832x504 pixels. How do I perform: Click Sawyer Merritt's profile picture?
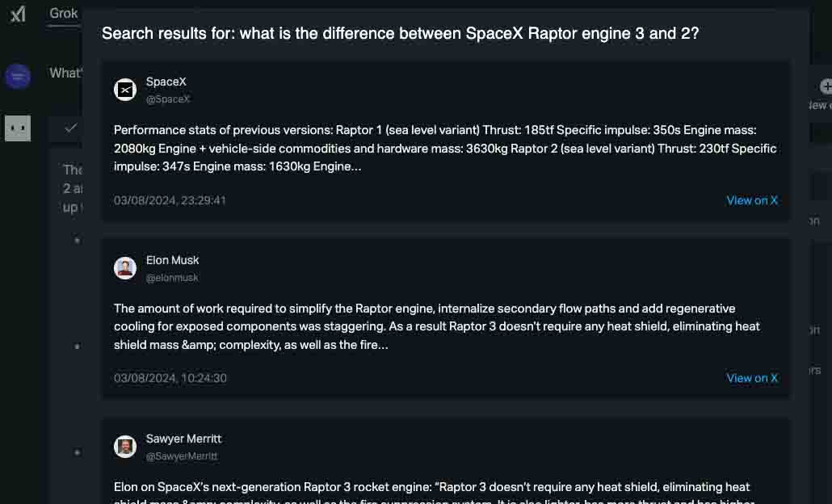click(125, 447)
